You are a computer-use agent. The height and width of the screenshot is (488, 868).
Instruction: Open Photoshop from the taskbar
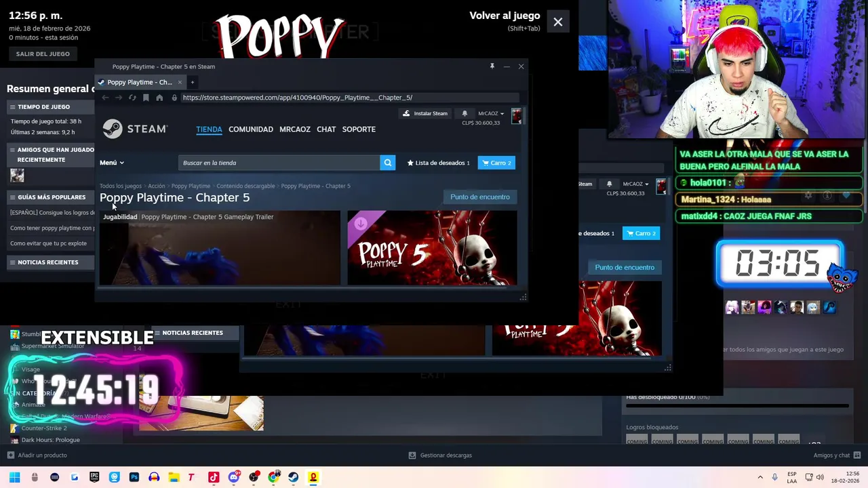[x=134, y=477]
